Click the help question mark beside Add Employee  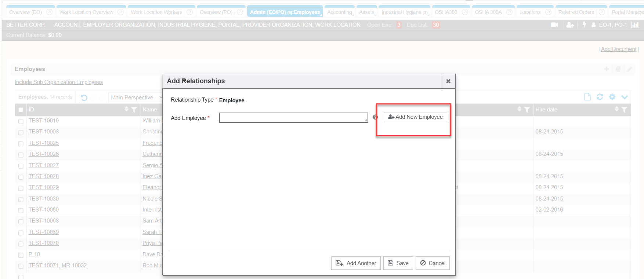pyautogui.click(x=375, y=117)
